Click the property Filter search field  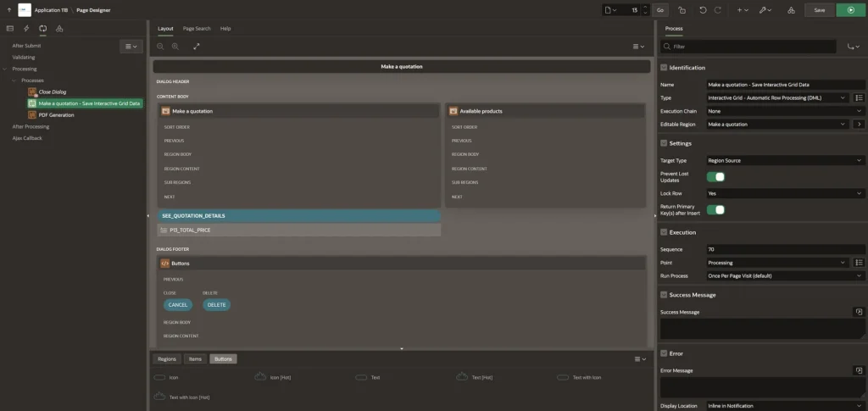coord(750,47)
